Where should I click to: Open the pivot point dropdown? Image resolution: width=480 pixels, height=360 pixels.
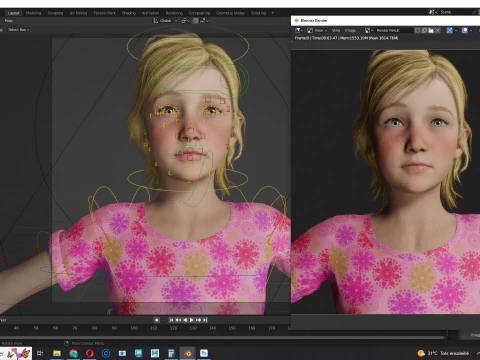coord(185,21)
